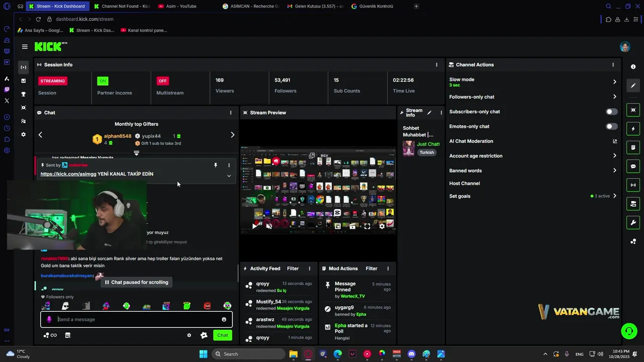644x362 pixels.
Task: Open stream preview fullscreen
Action: pyautogui.click(x=367, y=226)
